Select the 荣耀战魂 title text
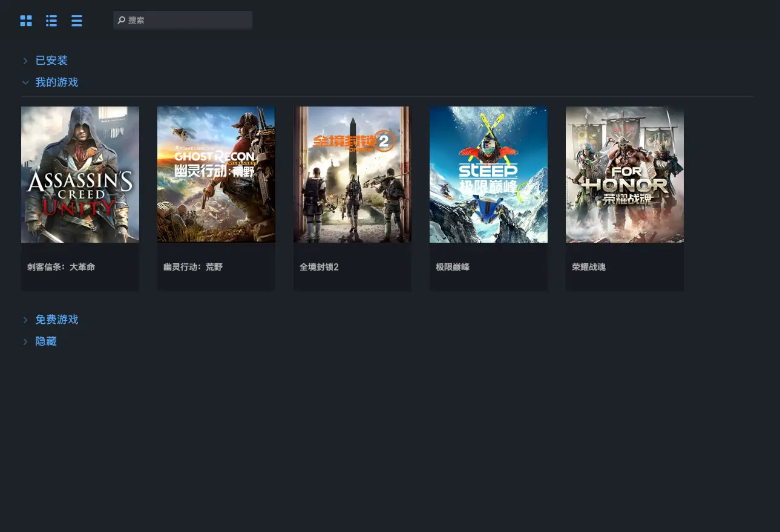780x532 pixels. click(x=589, y=267)
